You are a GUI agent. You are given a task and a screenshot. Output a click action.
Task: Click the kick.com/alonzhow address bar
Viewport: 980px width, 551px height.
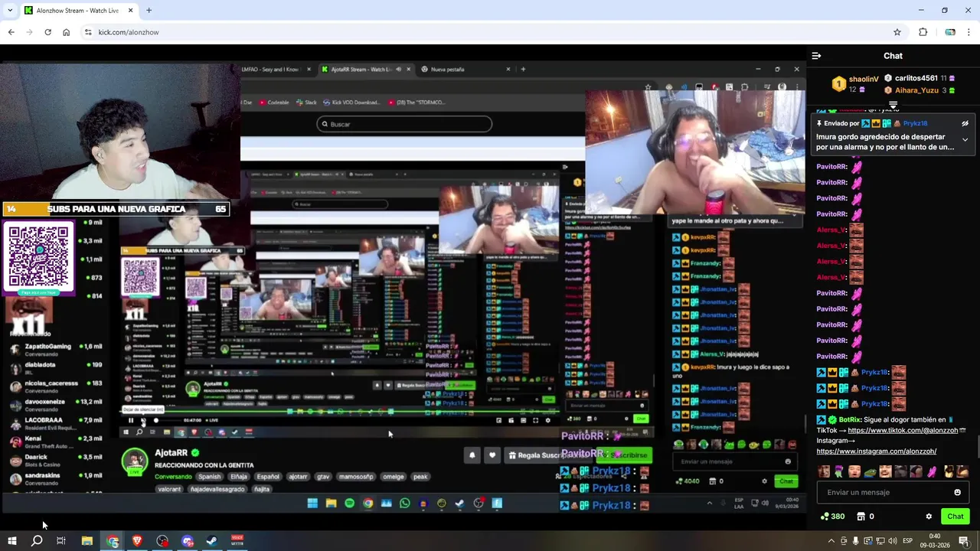[490, 32]
